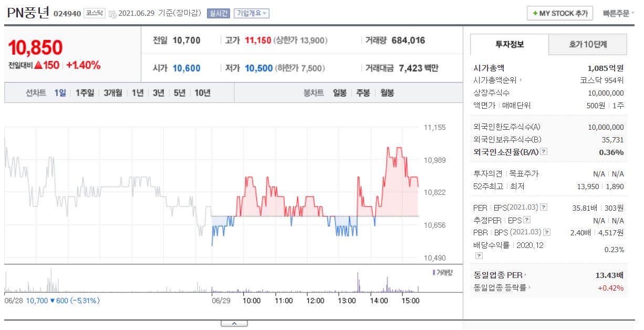Viewport: 644px width, 330px height.
Task: Click the 14:00 time axis label
Action: (x=379, y=301)
